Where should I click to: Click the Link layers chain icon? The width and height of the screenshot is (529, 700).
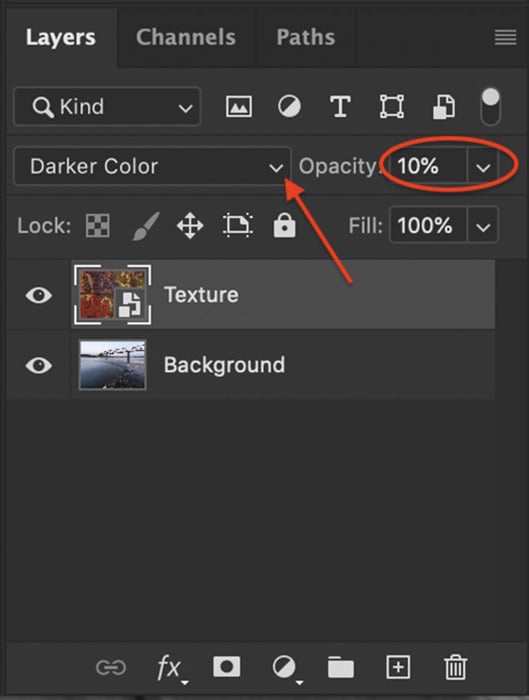pos(111,668)
